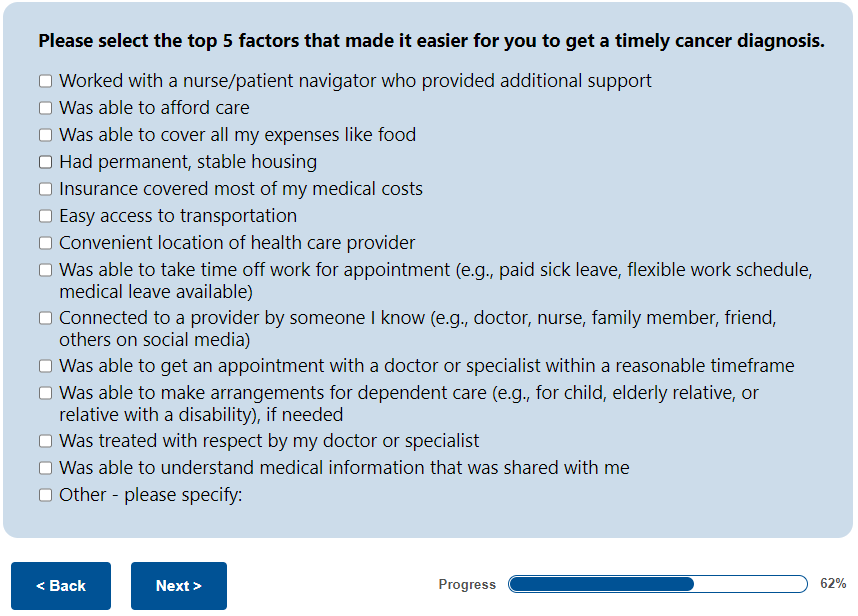Select 'Was able to afford care' checkbox

coord(45,108)
